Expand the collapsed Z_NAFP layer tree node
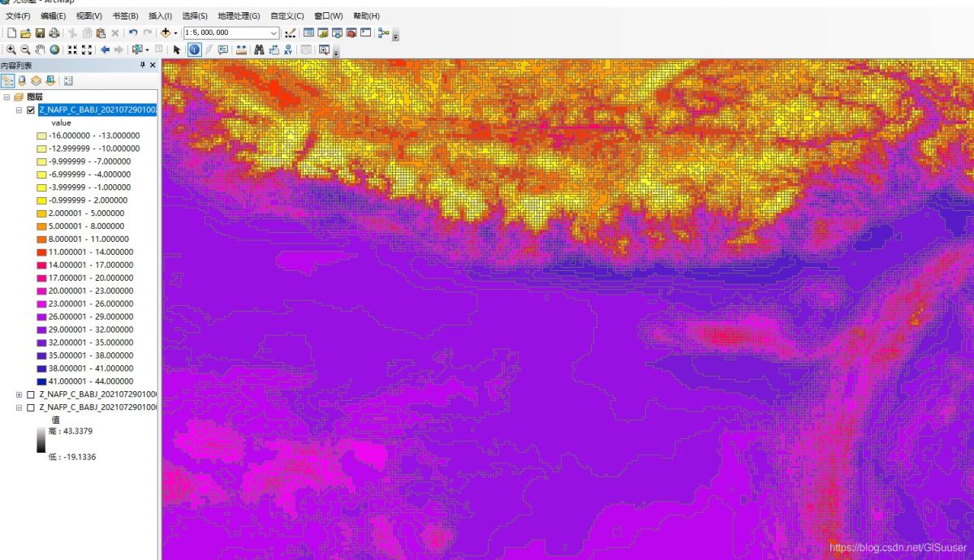The height and width of the screenshot is (560, 974). click(19, 394)
